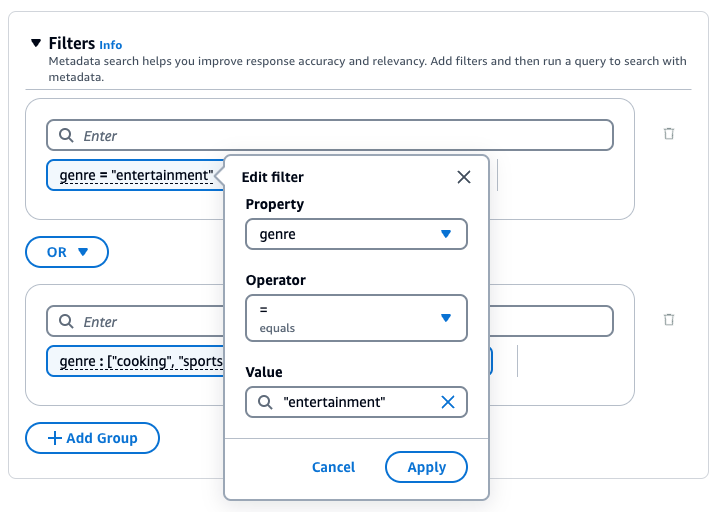Click search icon in second Enter field
Screen dimensions: 719x512
66,322
